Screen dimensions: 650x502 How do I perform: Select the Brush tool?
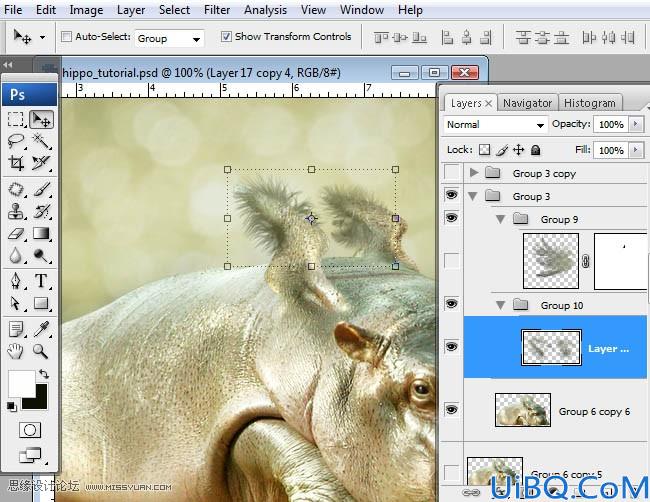pyautogui.click(x=41, y=190)
